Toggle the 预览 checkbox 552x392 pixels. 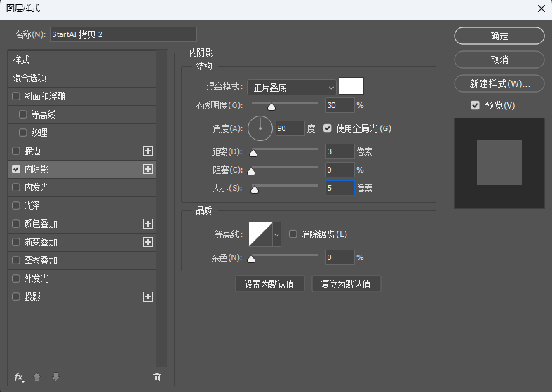475,105
